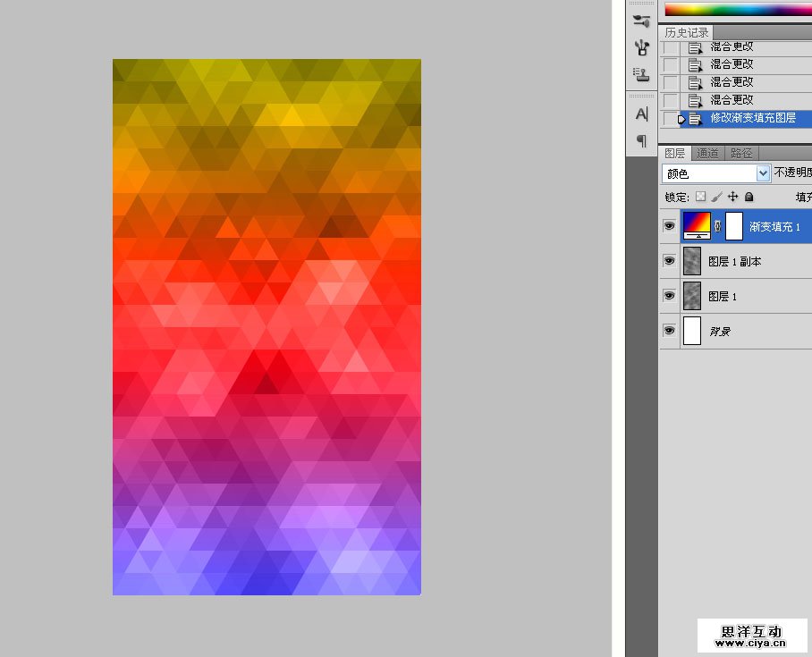
Task: Click the gradient fill layer mask thumbnail
Action: (x=734, y=226)
